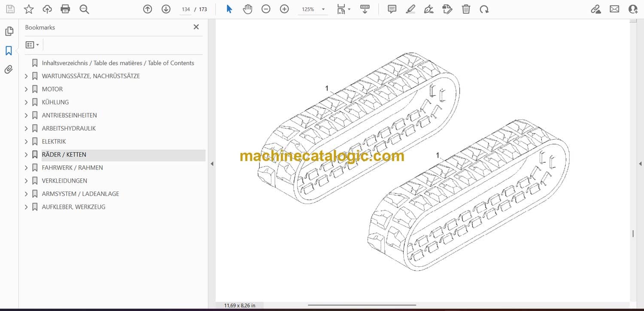Open the 125% zoom level dropdown

point(323,9)
